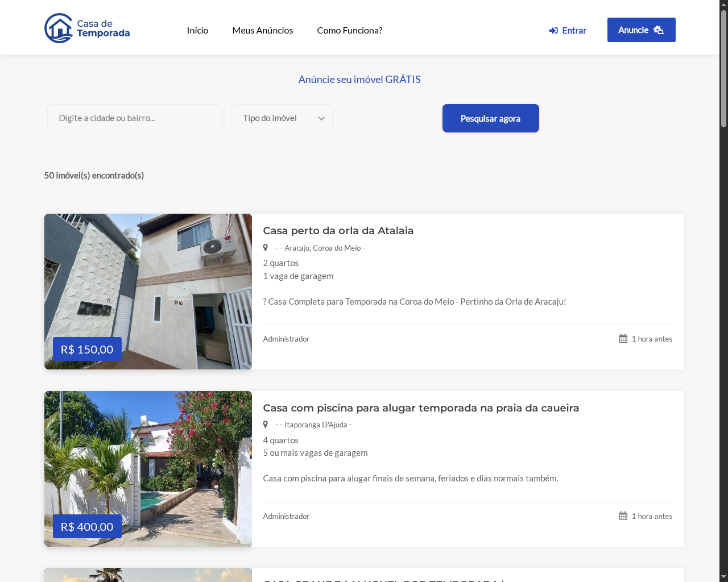The width and height of the screenshot is (728, 582).
Task: Follow the Anúncie seu imóvel GRÁTIS link
Action: [359, 80]
